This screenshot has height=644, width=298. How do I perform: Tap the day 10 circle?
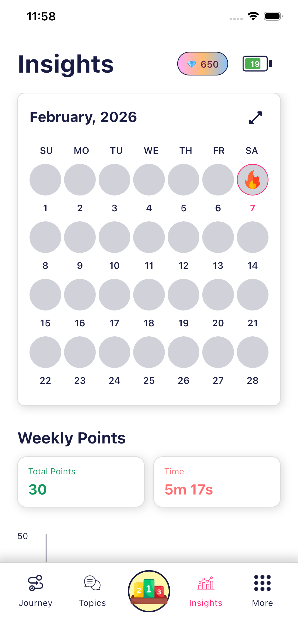tap(114, 237)
